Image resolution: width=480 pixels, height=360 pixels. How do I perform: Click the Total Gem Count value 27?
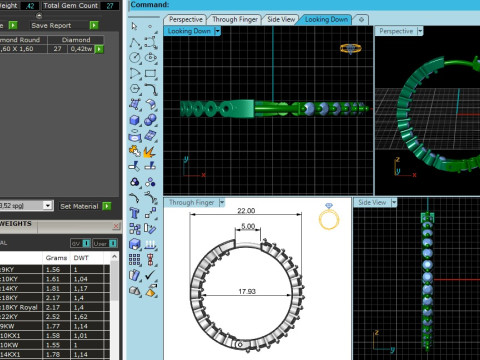tap(110, 6)
